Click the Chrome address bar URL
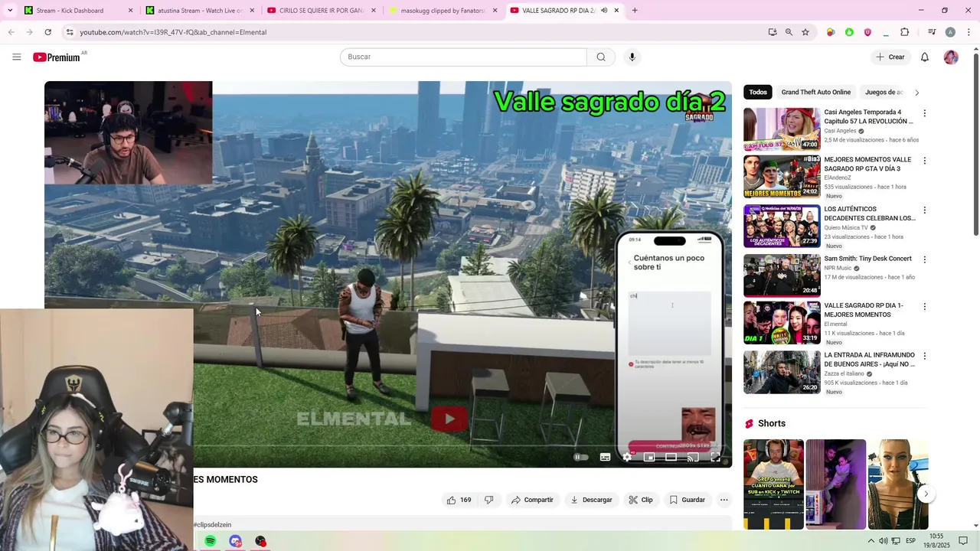Viewport: 980px width, 551px height. (173, 32)
